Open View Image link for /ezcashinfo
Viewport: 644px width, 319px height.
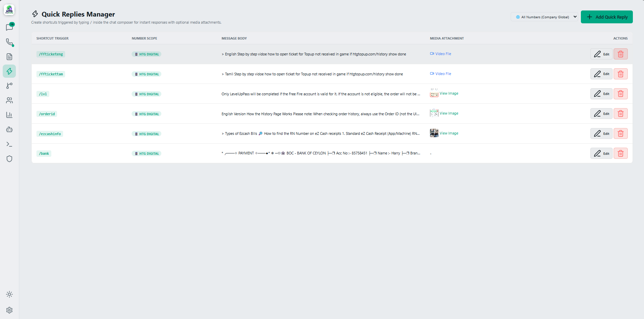tap(449, 133)
